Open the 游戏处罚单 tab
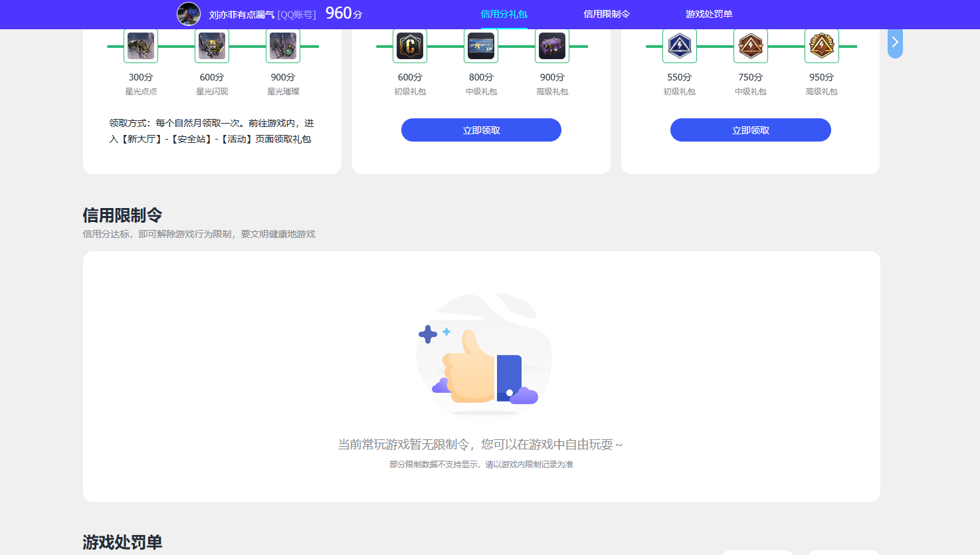The width and height of the screenshot is (980, 555). click(709, 13)
